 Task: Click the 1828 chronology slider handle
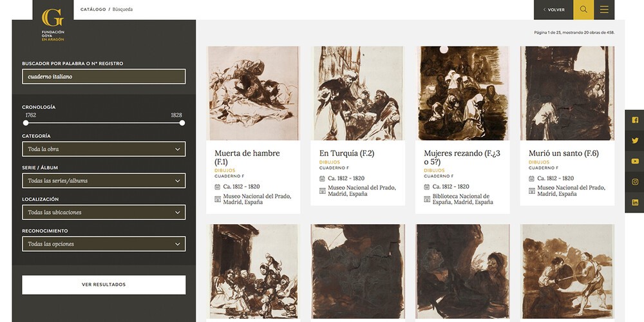tap(182, 123)
